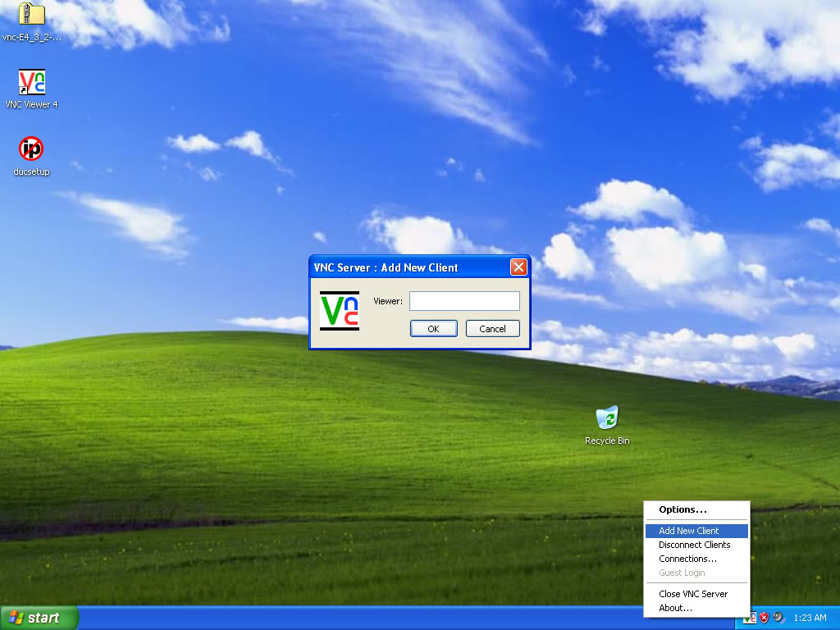Close the VNC Server dialog window
The height and width of the screenshot is (630, 840).
(x=518, y=267)
